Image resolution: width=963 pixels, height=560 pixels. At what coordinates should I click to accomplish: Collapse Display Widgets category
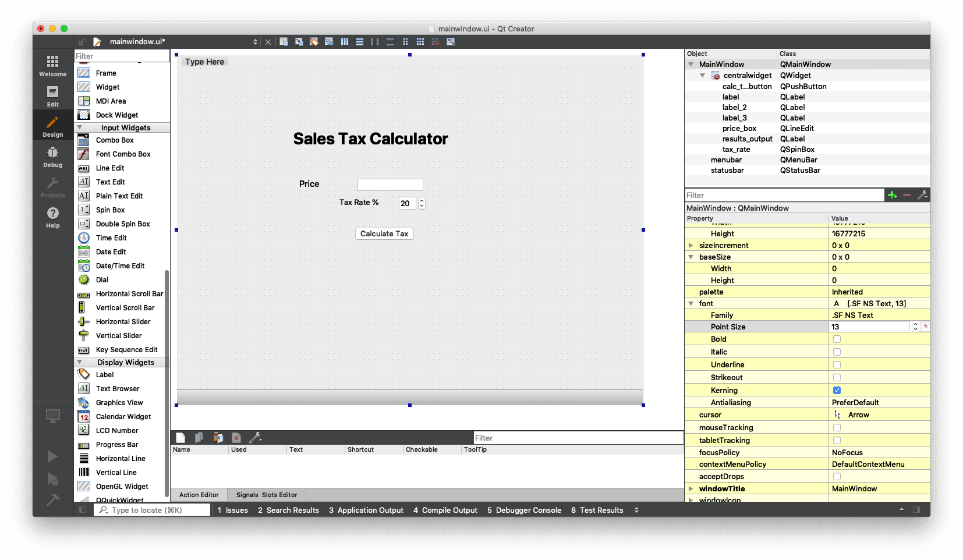coord(80,362)
